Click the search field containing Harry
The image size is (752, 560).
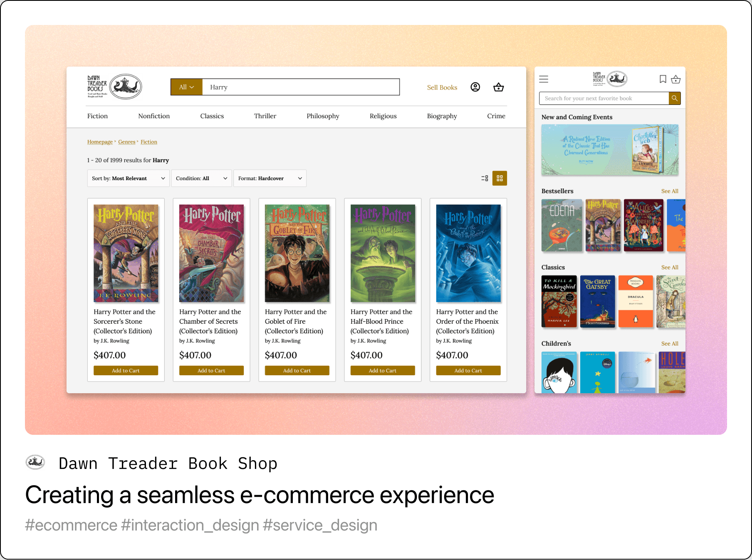pyautogui.click(x=301, y=87)
